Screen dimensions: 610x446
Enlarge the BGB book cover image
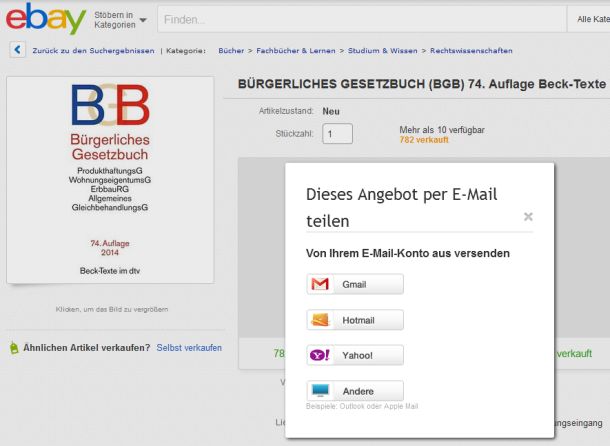(110, 180)
